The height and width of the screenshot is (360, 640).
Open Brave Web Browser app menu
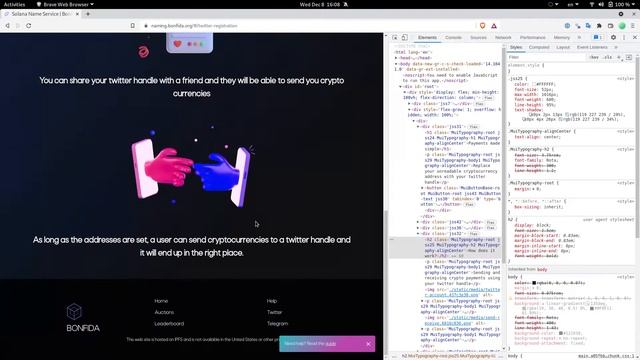(65, 4)
